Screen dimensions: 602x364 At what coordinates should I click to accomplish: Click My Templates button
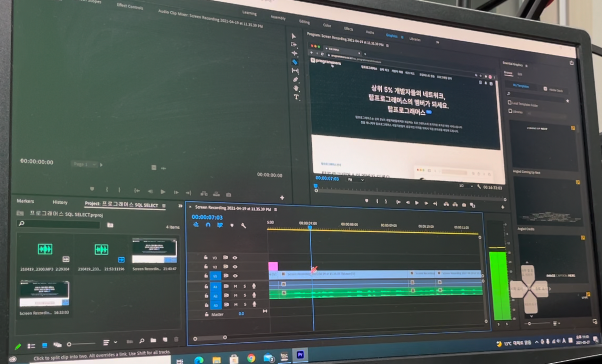point(520,86)
